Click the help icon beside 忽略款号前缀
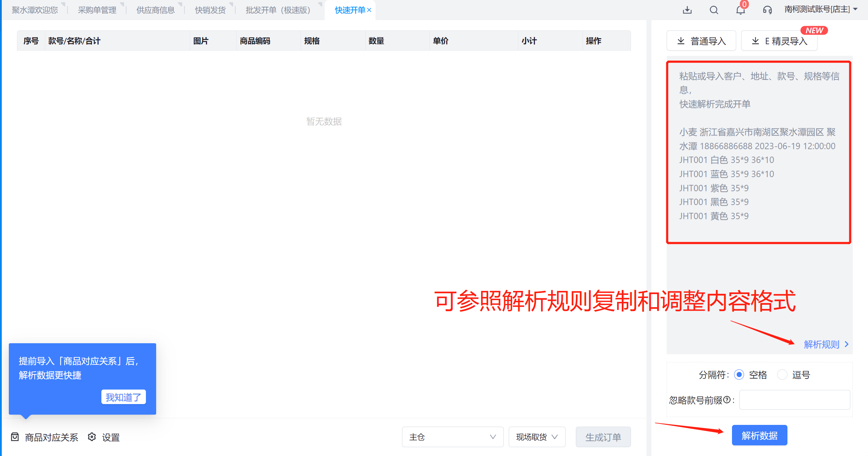Viewport: 868px width, 456px height. (x=727, y=400)
